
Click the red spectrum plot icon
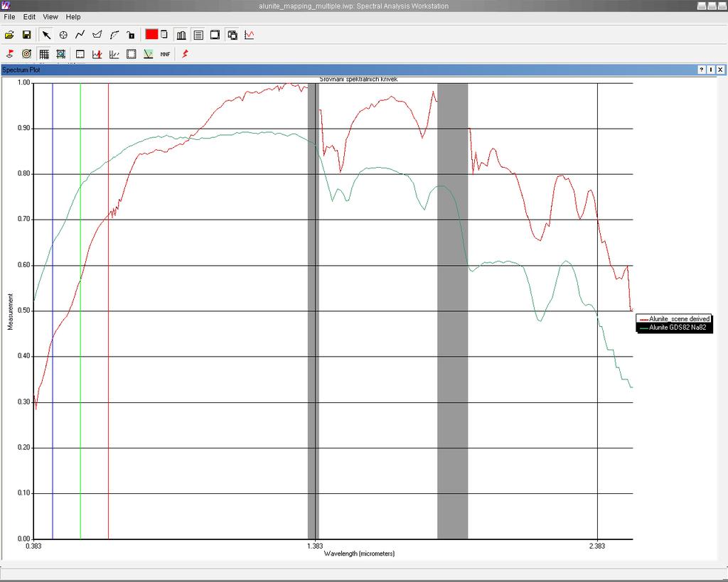pos(250,35)
